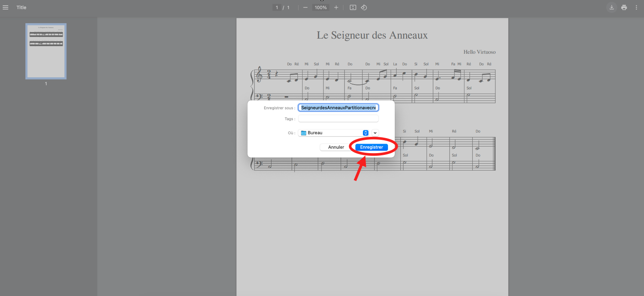Select the page 1 thumbnail

tap(46, 51)
